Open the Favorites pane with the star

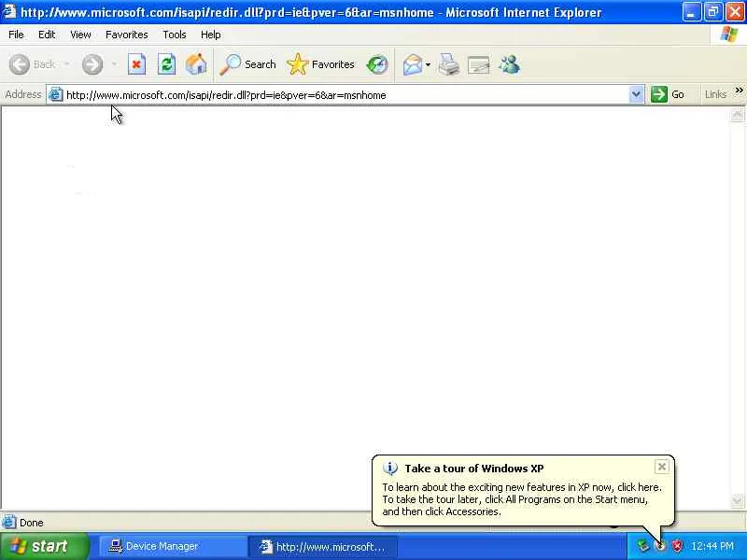pos(320,64)
